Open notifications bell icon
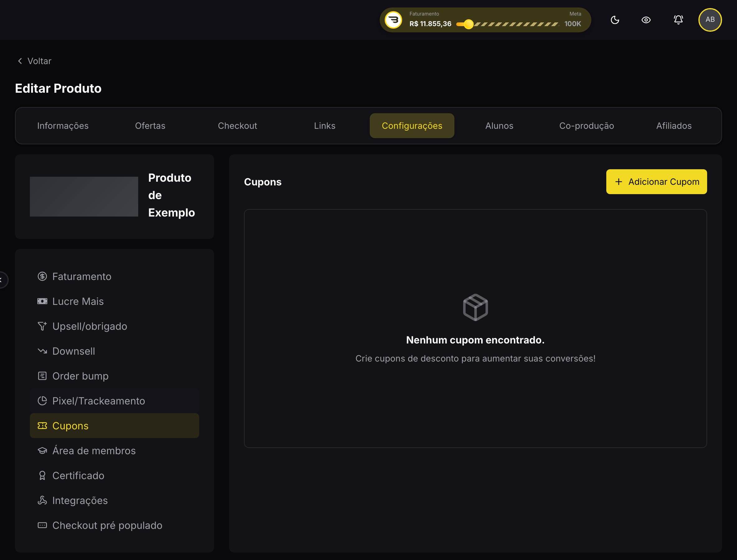Image resolution: width=737 pixels, height=560 pixels. pos(678,20)
